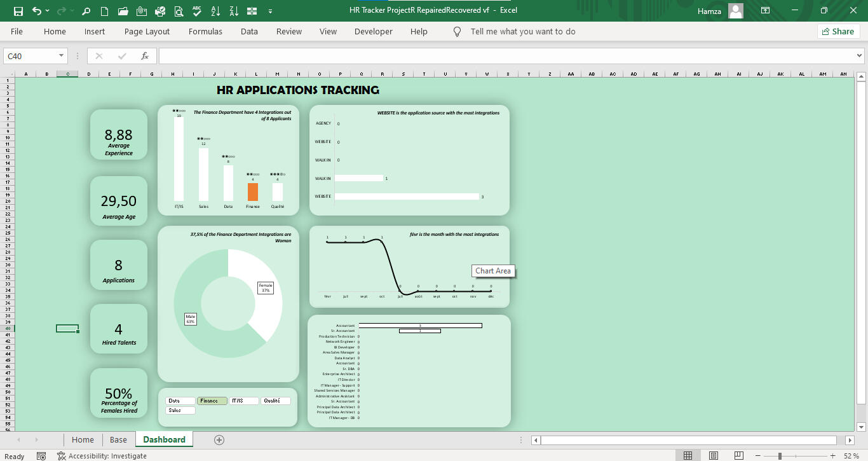The height and width of the screenshot is (461, 868).
Task: Toggle the Data department slicer
Action: point(180,401)
